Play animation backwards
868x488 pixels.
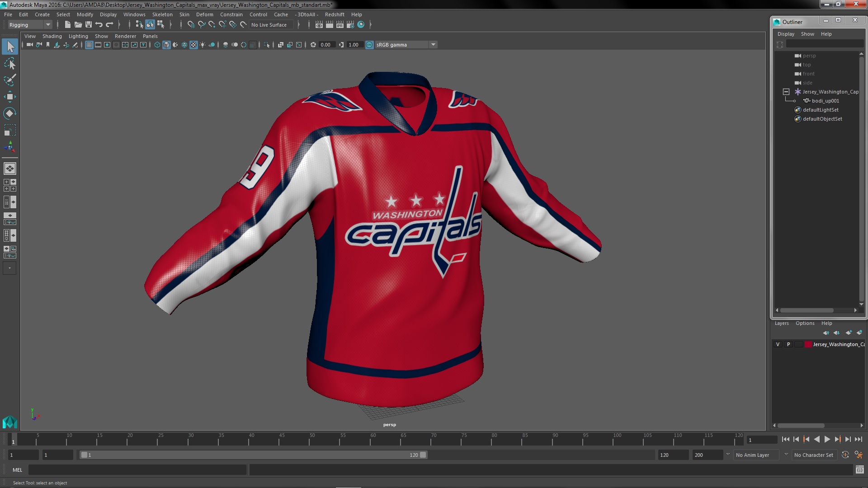(816, 439)
